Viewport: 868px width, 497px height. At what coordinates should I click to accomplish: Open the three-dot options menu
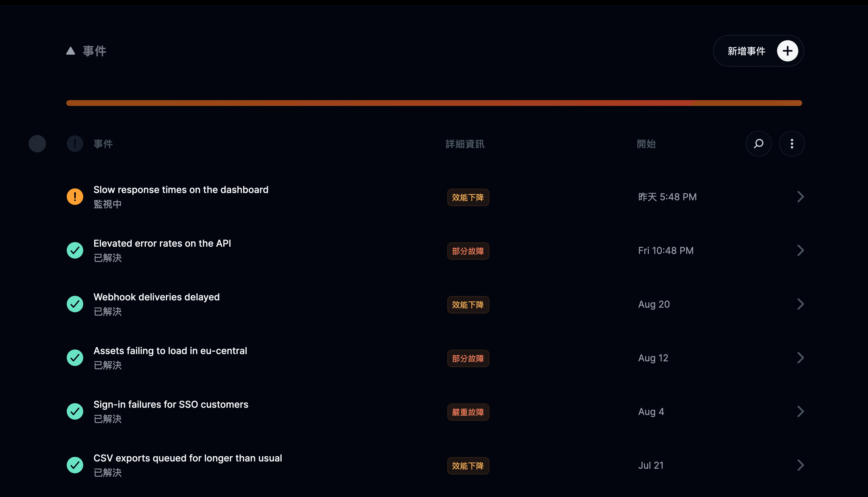[792, 144]
